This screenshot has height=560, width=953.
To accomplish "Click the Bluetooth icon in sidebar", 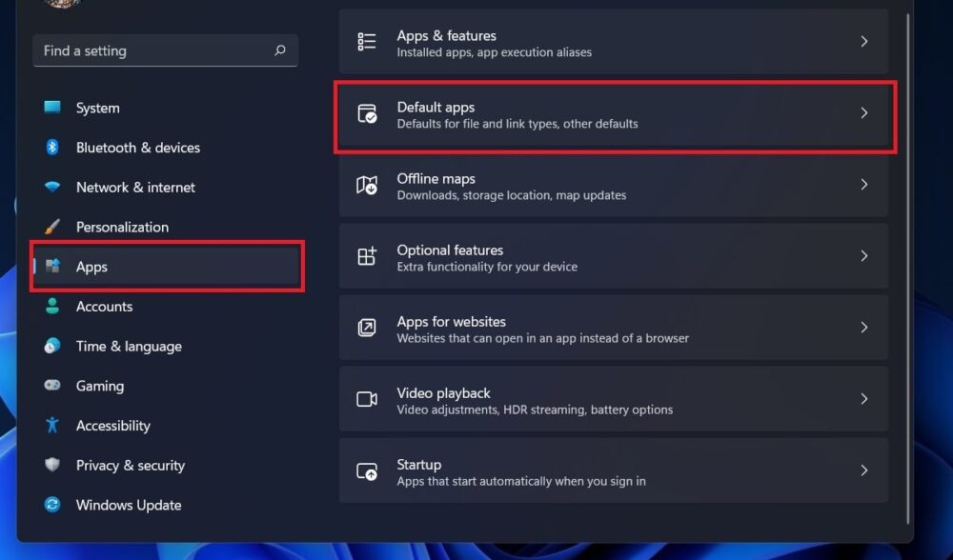I will point(52,147).
